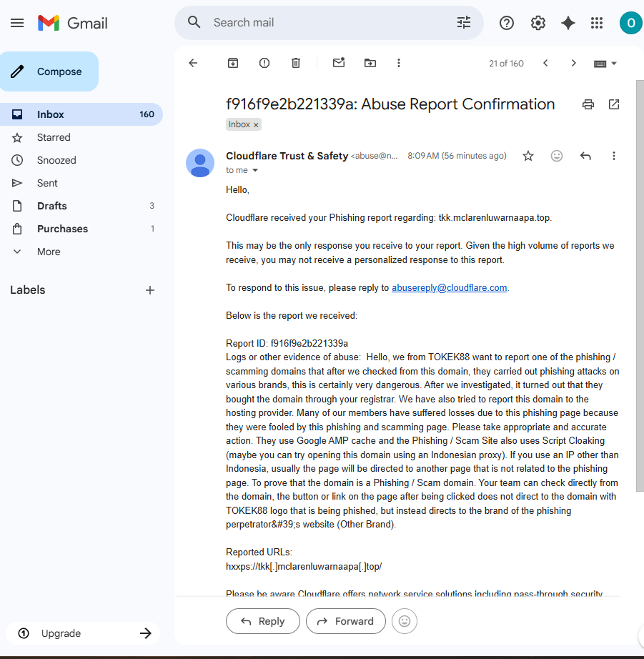Create a new label plus icon
Screen dimensions: 644x659
tap(150, 290)
